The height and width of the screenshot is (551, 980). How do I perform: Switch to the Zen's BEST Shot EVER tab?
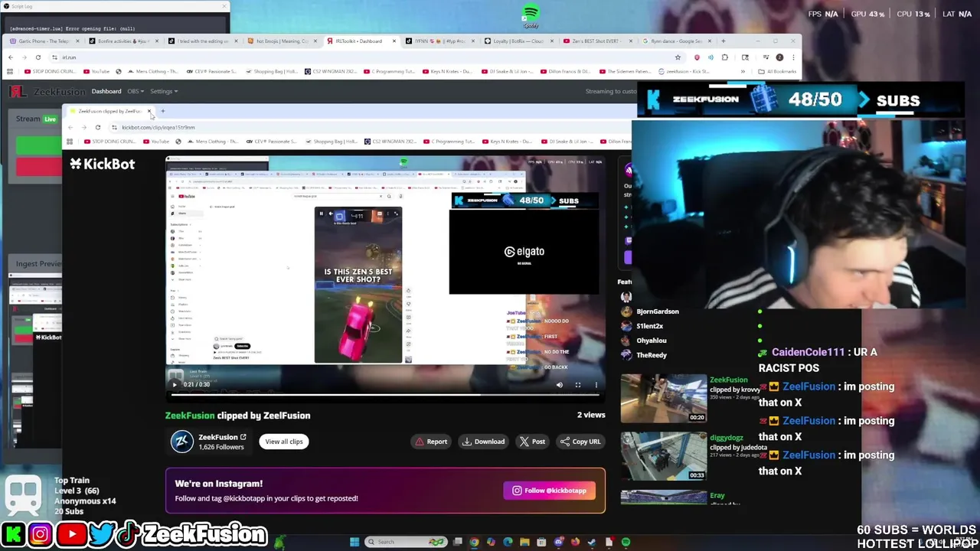597,41
